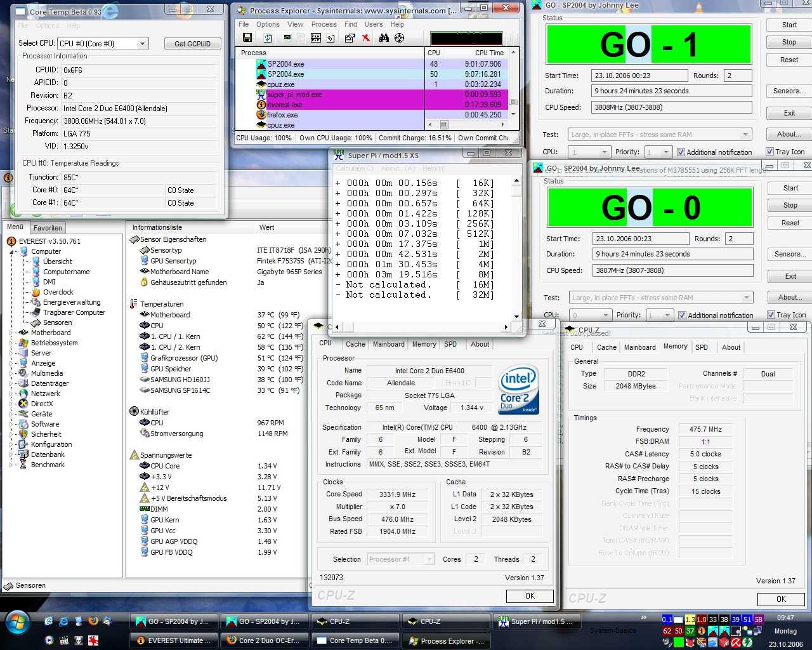Click Sensortyp icon in EVEREST list

click(x=145, y=250)
